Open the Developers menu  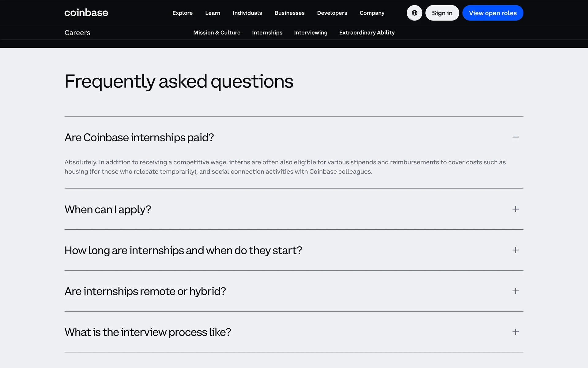pos(332,13)
